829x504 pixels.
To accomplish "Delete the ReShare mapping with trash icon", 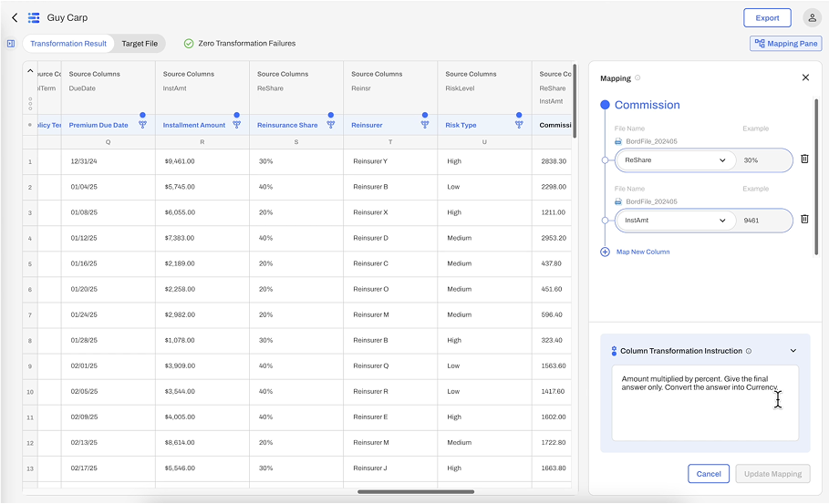I will click(x=804, y=159).
